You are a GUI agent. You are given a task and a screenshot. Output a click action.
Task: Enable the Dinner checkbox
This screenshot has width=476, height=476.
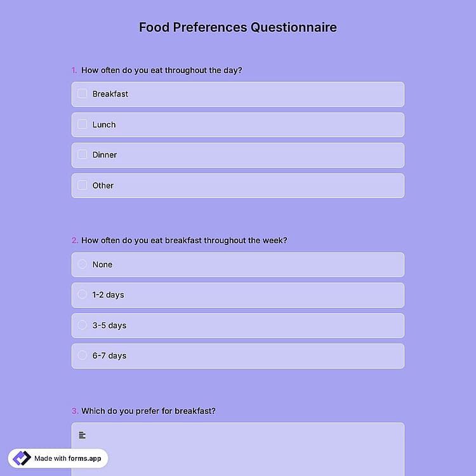(x=83, y=154)
